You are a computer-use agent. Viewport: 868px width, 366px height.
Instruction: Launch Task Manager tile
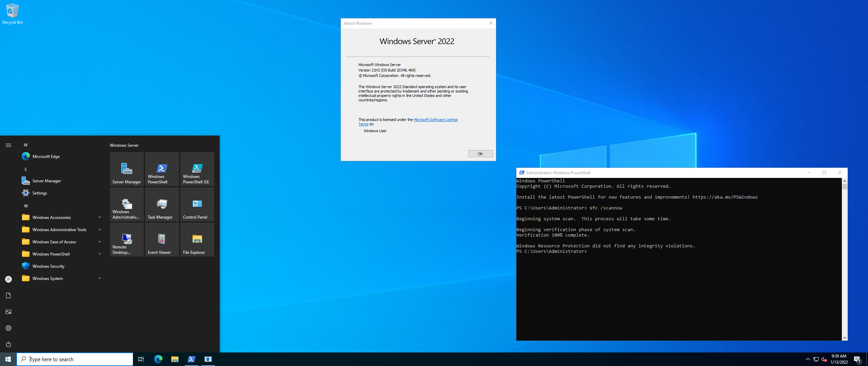coord(162,204)
